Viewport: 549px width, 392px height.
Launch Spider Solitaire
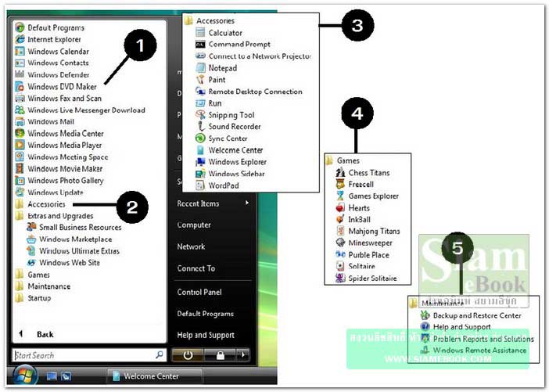pos(367,278)
